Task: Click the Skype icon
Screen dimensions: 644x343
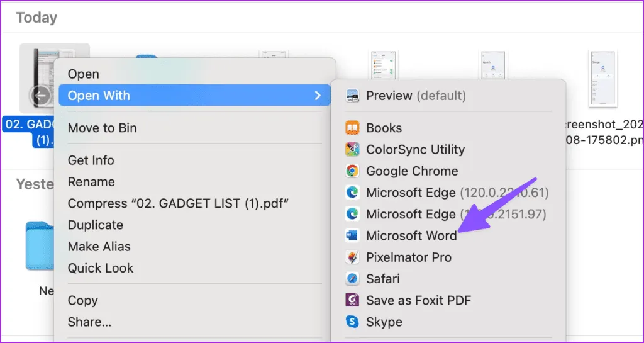Action: point(352,322)
